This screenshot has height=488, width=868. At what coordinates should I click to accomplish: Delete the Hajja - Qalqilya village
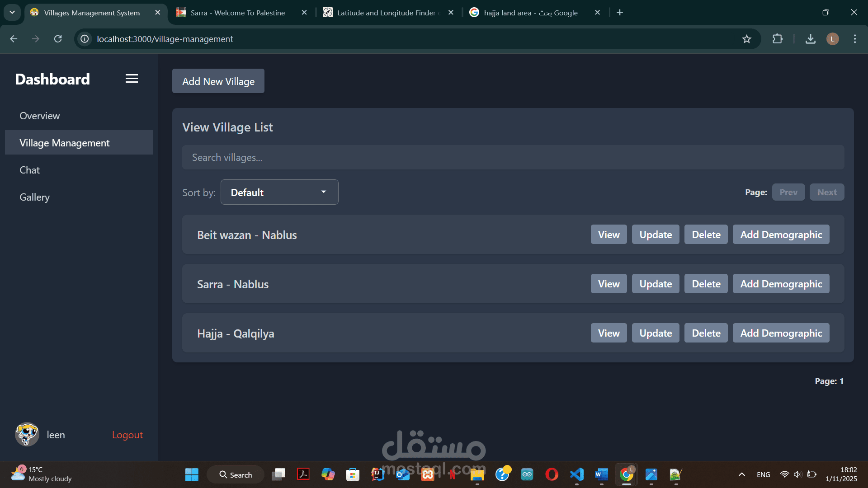click(706, 333)
